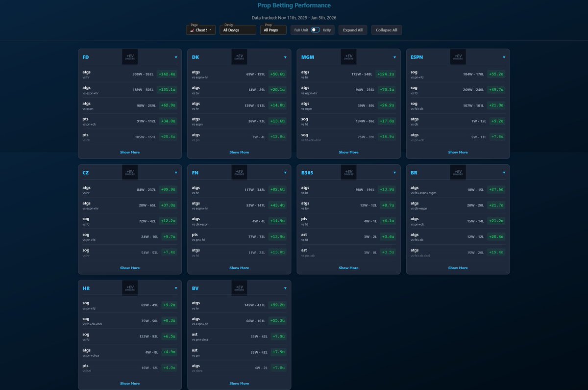This screenshot has width=588, height=390.
Task: Collapse the BR card with its arrow
Action: [x=504, y=173]
